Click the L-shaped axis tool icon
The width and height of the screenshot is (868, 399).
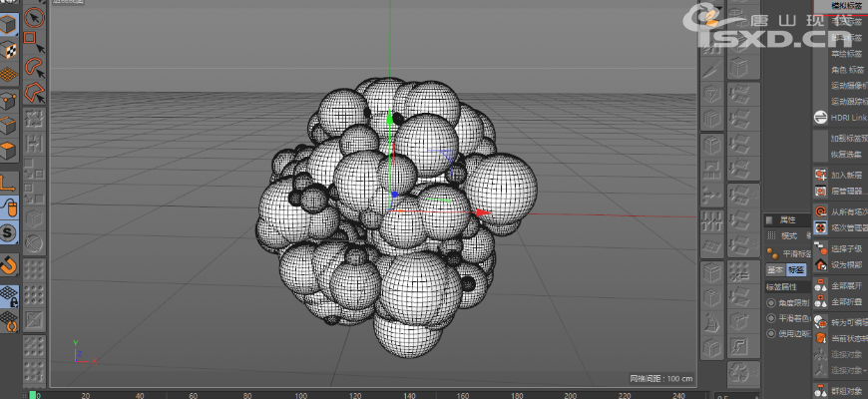click(8, 182)
